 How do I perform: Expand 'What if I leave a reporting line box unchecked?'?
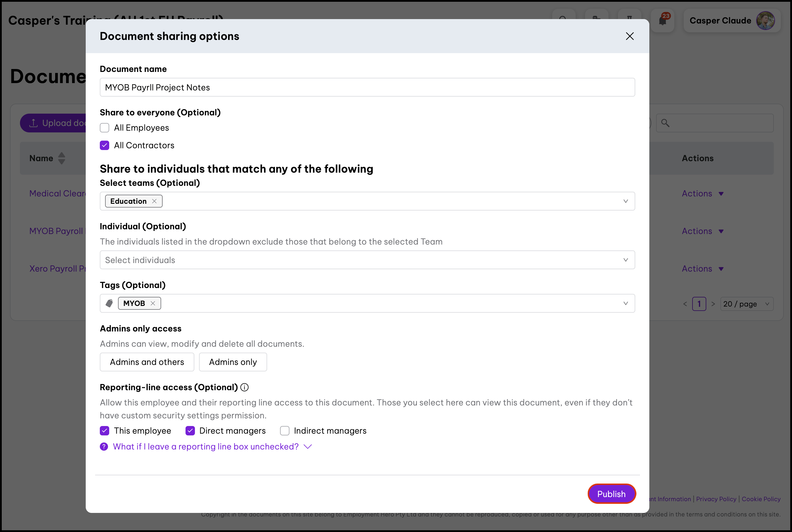coord(206,447)
